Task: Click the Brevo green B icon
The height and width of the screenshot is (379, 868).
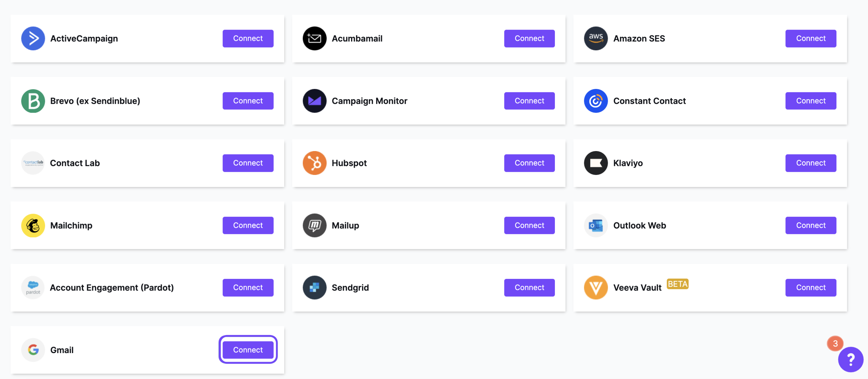Action: coord(33,101)
